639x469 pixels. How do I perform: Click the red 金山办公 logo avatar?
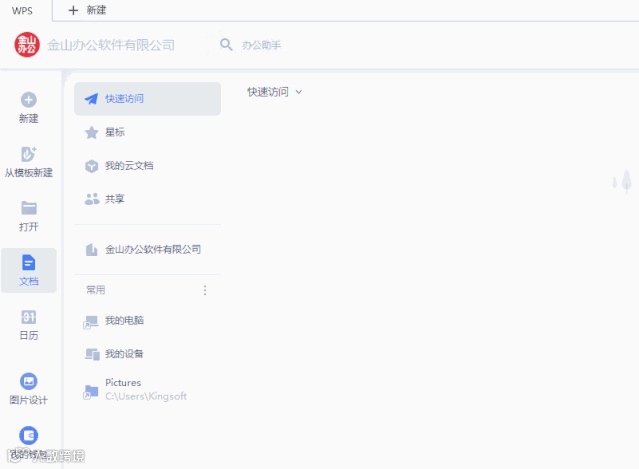click(x=27, y=45)
